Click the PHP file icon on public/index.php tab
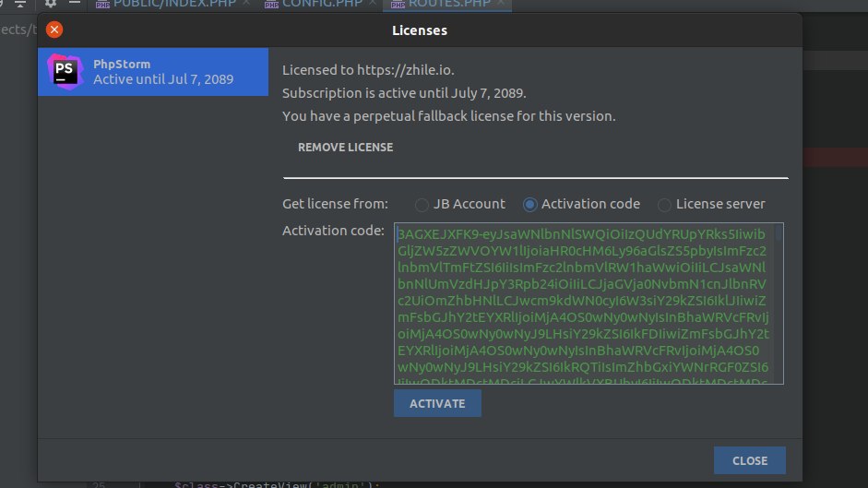Viewport: 868px width, 488px height. pos(102,5)
